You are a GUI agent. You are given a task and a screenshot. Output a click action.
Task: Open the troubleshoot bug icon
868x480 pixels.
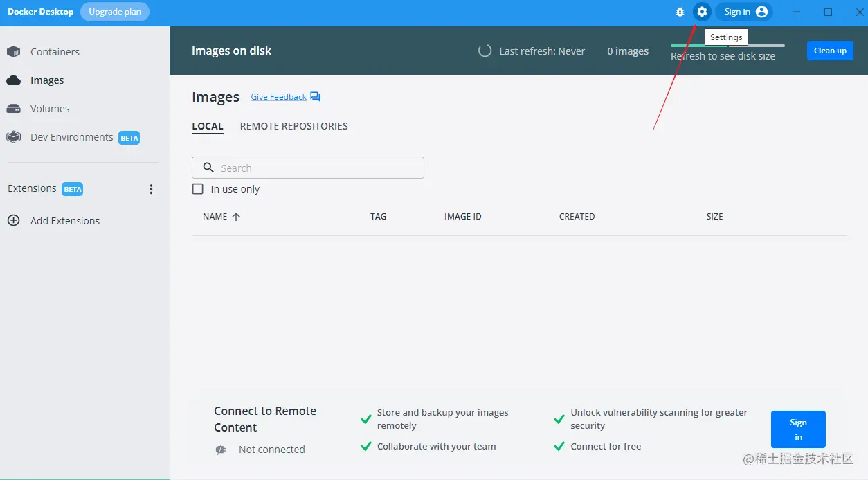(x=680, y=12)
